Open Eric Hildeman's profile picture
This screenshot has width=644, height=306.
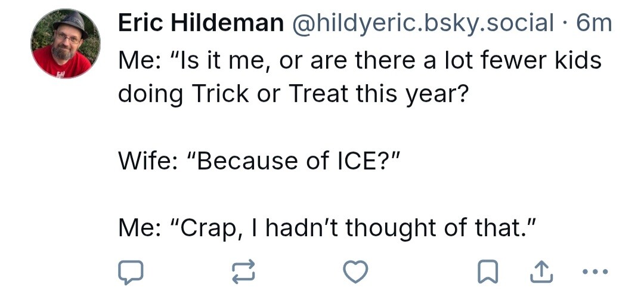pos(66,44)
